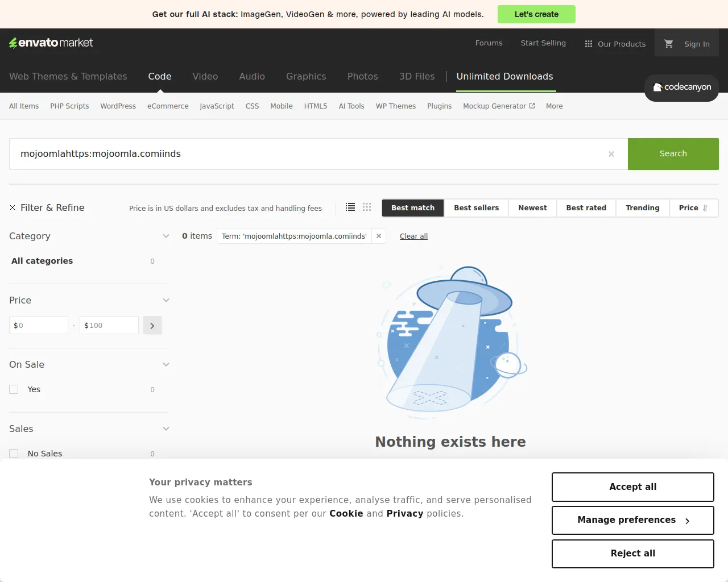The width and height of the screenshot is (728, 582).
Task: Open the More categories dropdown
Action: (555, 106)
